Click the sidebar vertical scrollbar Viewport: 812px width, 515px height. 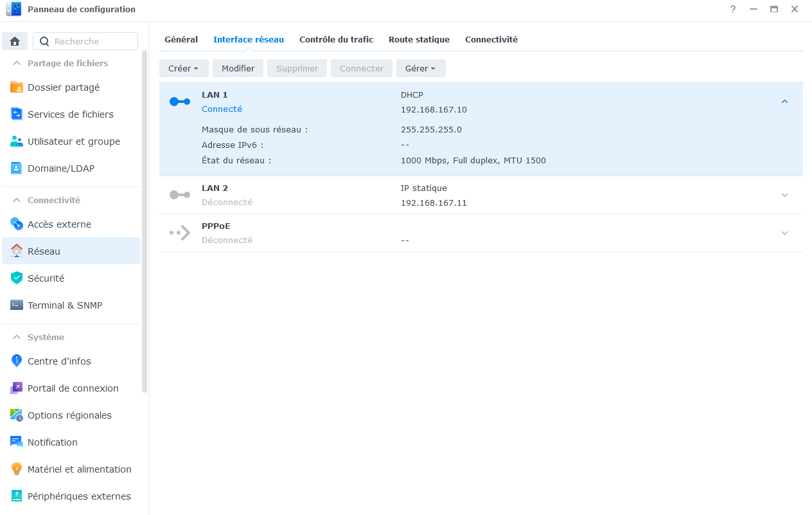coord(145,219)
